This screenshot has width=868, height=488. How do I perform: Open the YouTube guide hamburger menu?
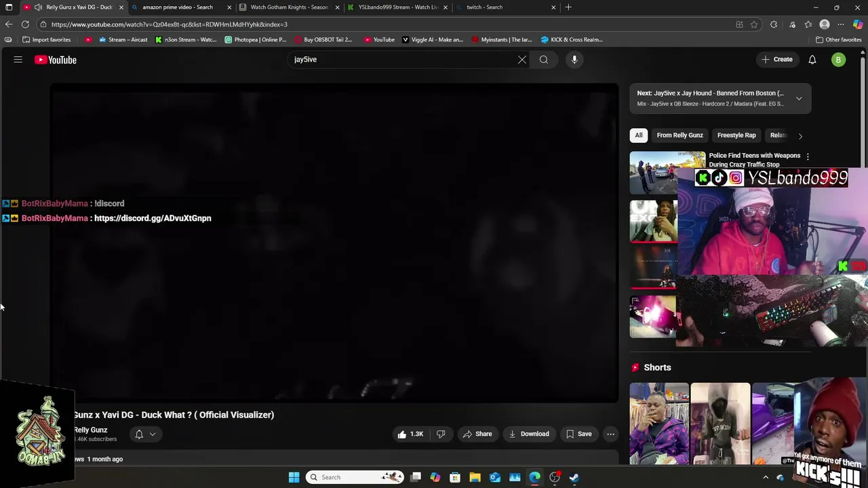(18, 60)
